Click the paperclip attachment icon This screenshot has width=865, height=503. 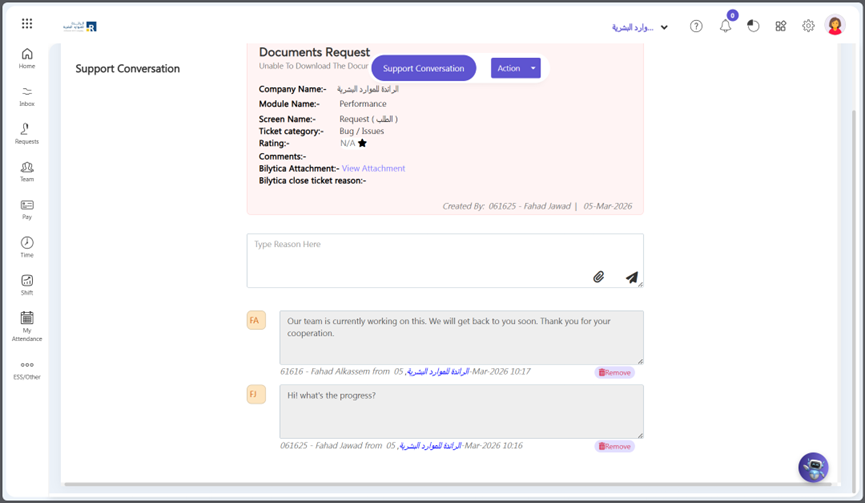pos(598,277)
